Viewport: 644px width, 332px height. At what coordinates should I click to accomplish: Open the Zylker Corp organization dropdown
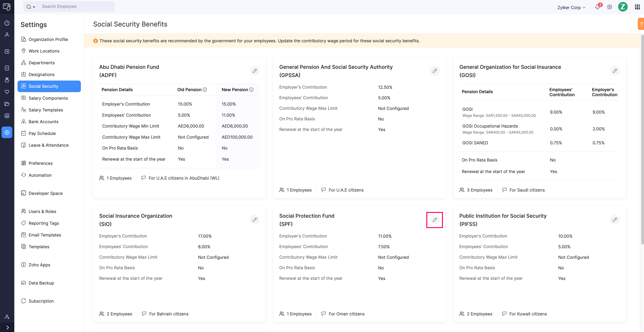[x=571, y=7]
